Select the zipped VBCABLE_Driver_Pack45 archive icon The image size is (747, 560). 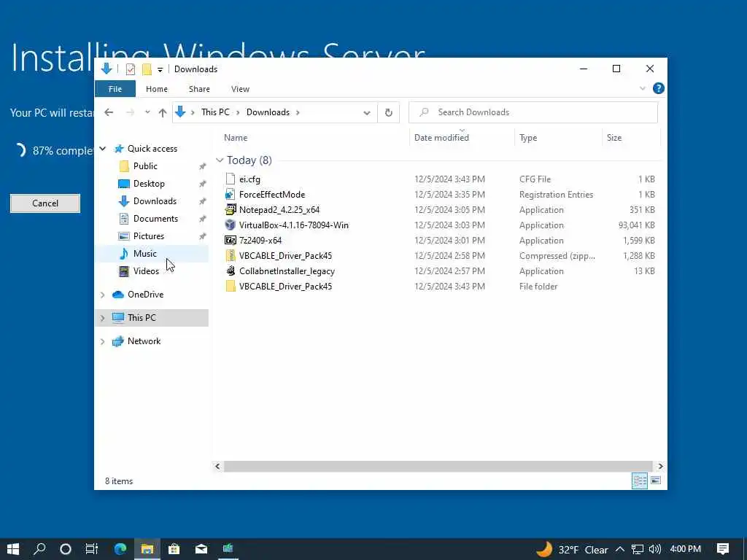[231, 256]
